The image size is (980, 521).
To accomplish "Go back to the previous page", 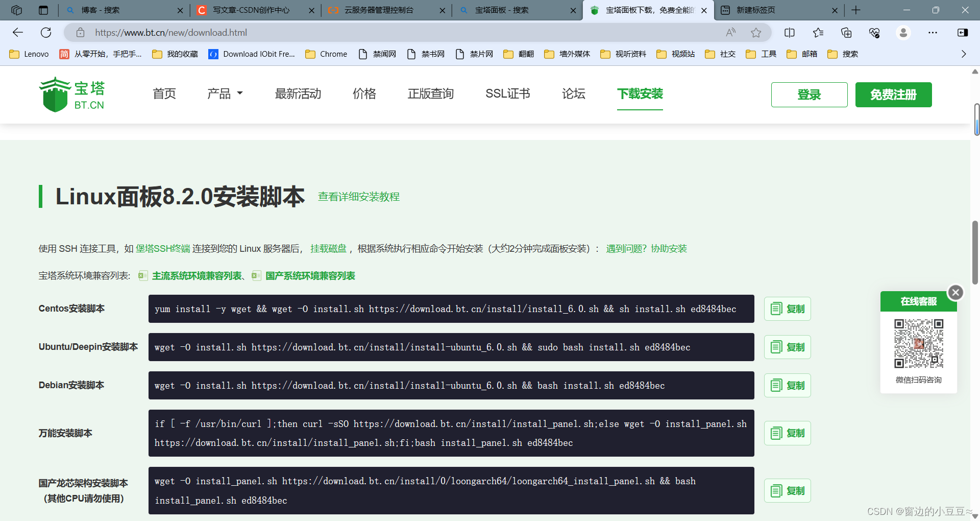I will point(18,33).
